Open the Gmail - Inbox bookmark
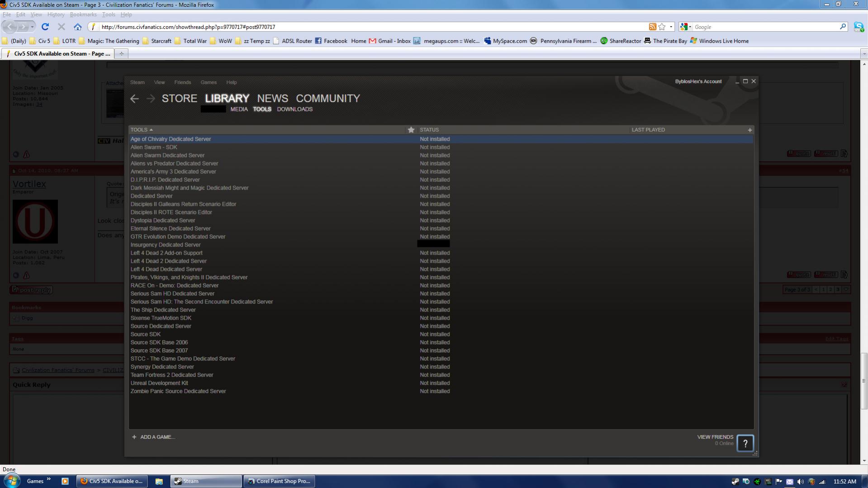The image size is (868, 488). pyautogui.click(x=390, y=41)
